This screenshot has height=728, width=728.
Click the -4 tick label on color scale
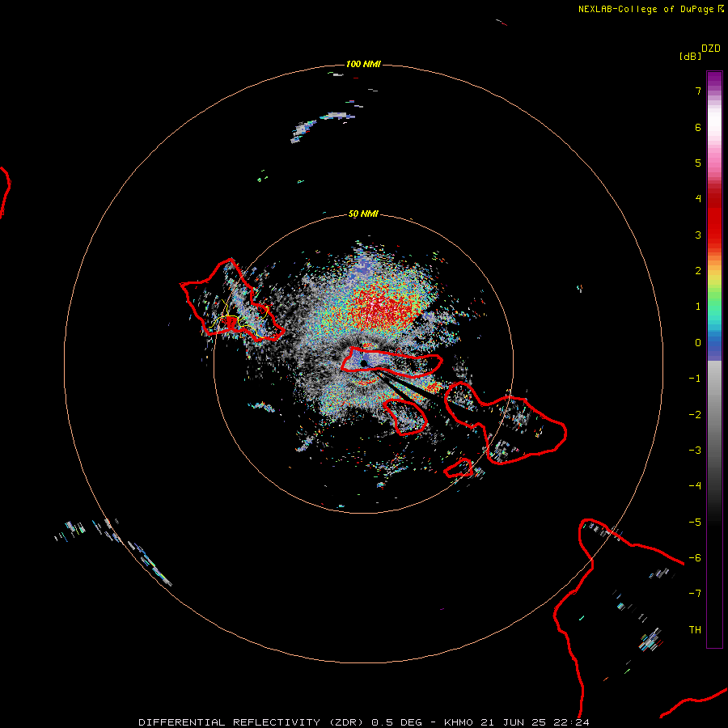pos(695,486)
